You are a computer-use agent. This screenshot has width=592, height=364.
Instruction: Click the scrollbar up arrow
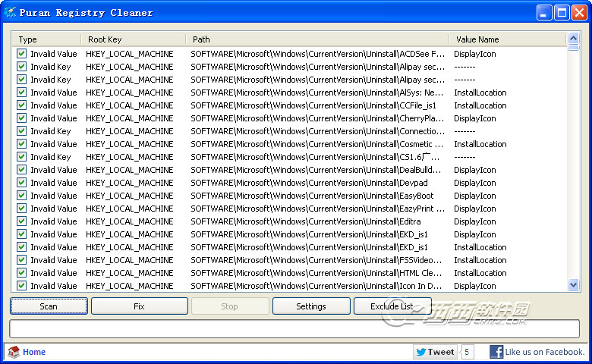click(573, 39)
